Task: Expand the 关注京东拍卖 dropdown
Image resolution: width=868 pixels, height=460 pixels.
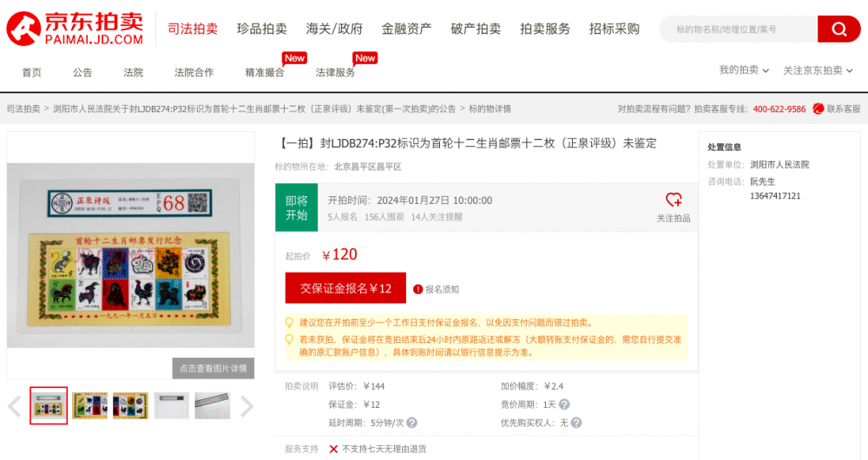Action: point(818,70)
